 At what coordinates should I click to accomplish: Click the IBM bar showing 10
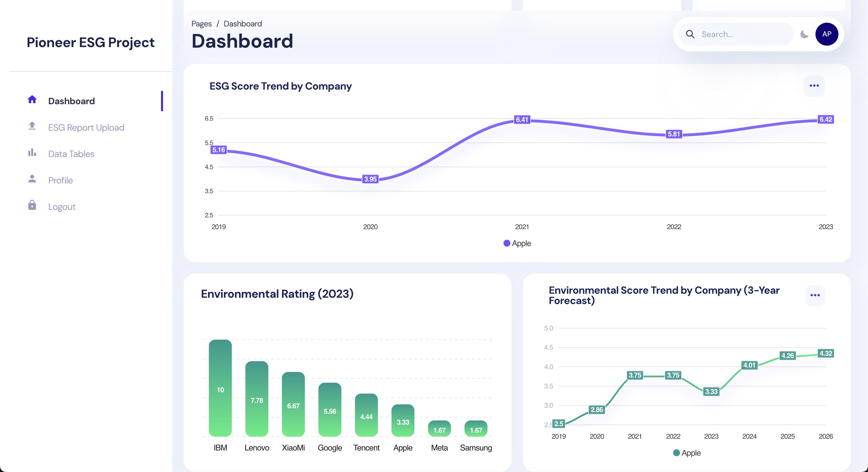[220, 388]
